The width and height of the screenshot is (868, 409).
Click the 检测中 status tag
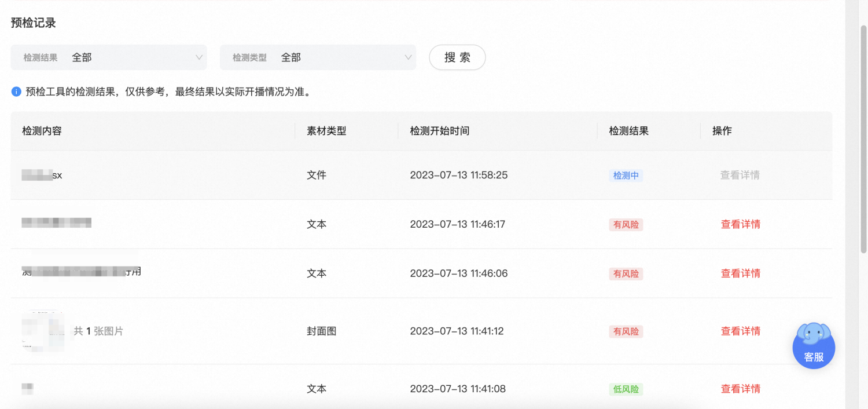(x=626, y=176)
